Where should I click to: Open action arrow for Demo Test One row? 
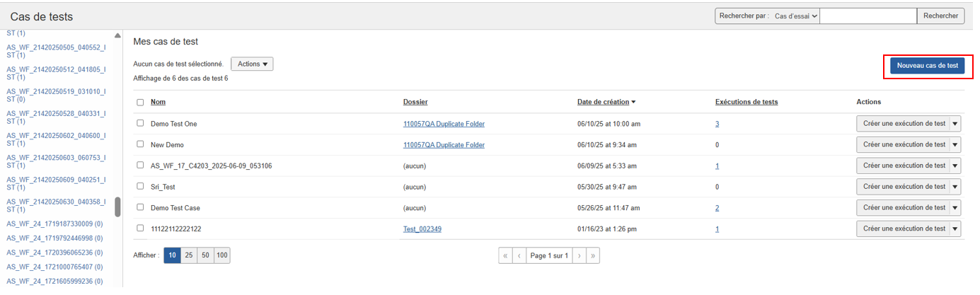click(955, 124)
